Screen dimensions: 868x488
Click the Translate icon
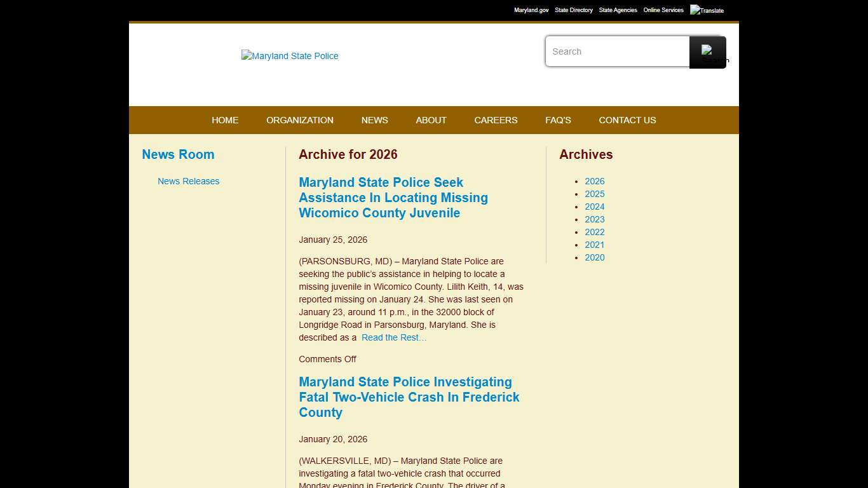pos(707,10)
